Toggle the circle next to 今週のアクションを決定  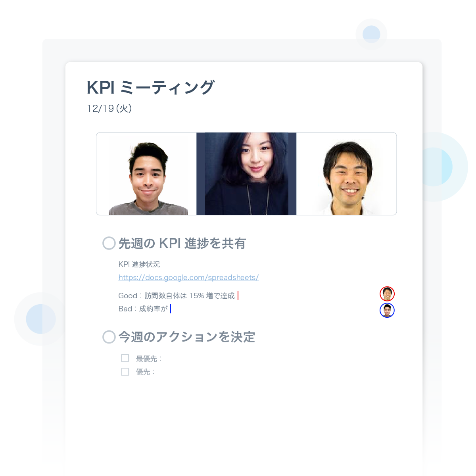pos(109,337)
